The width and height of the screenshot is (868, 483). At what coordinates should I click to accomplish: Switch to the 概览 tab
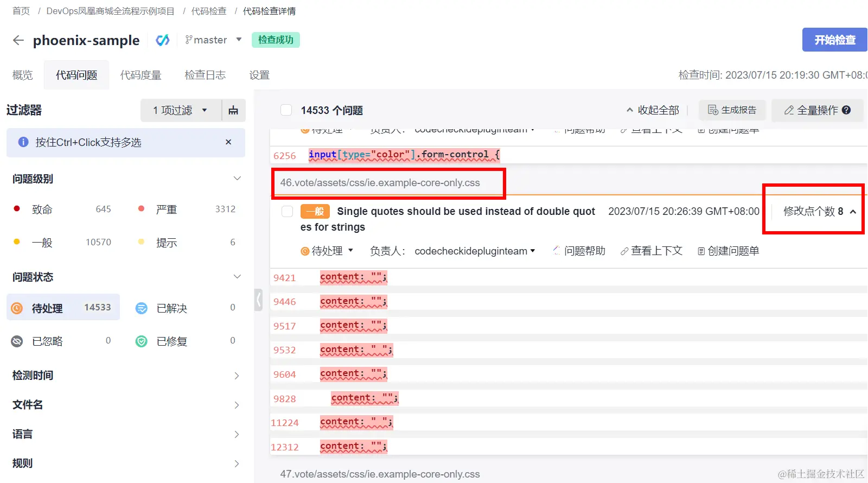coord(23,75)
